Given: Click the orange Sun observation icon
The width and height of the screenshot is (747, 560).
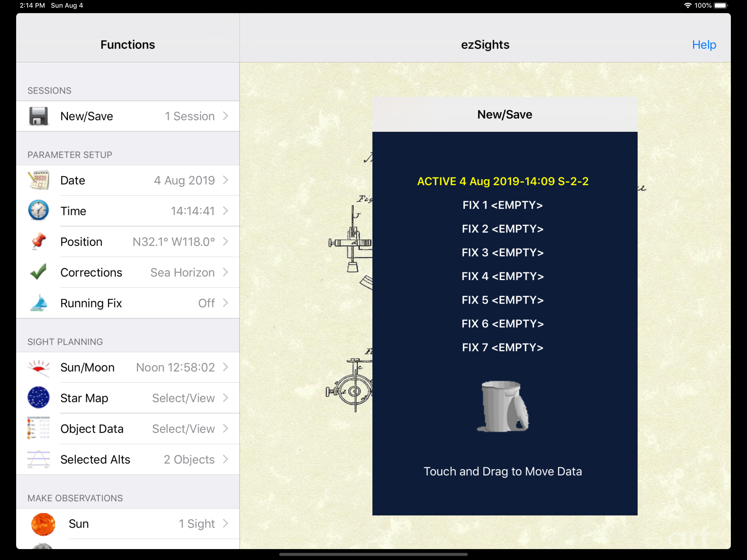Looking at the screenshot, I should 43,524.
